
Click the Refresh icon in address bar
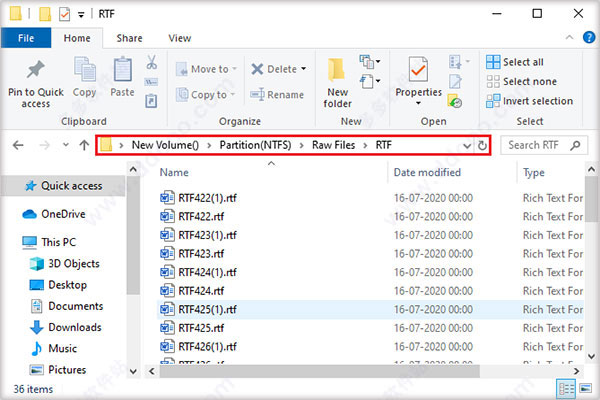click(x=483, y=145)
